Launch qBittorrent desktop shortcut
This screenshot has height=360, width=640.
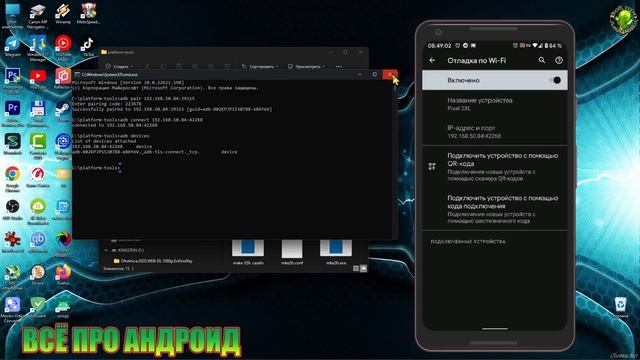(x=38, y=242)
